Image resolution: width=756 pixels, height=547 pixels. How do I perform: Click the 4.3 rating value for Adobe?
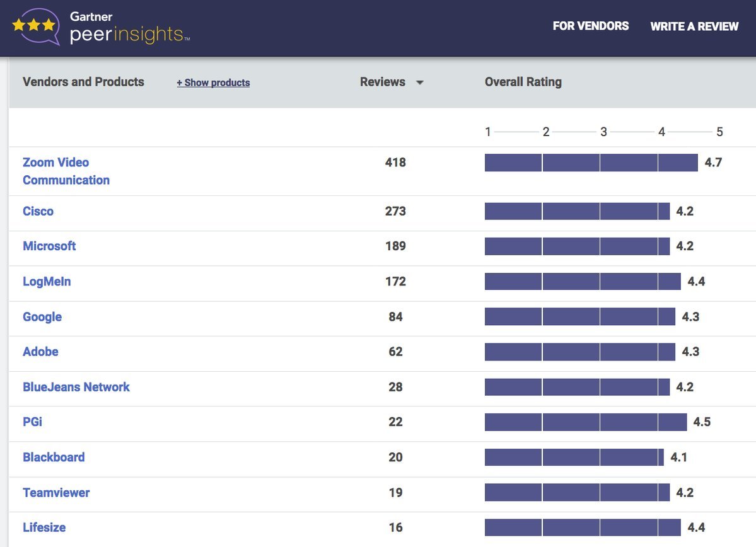point(690,352)
